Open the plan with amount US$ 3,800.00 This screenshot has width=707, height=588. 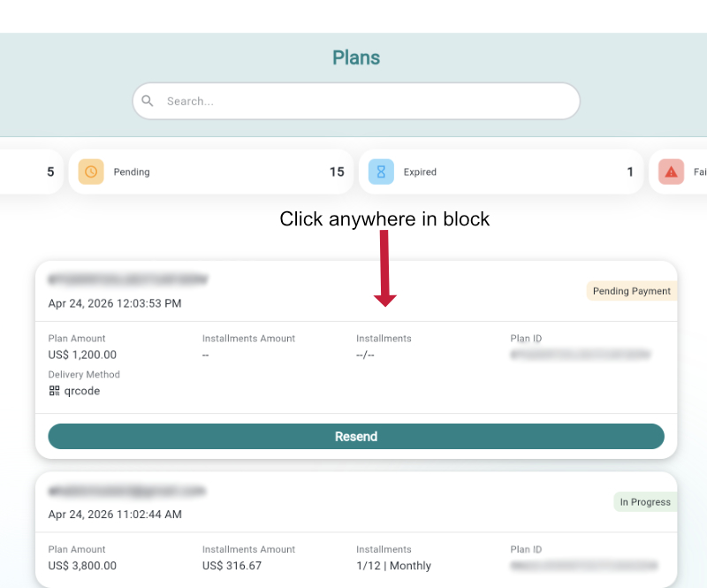[x=82, y=566]
